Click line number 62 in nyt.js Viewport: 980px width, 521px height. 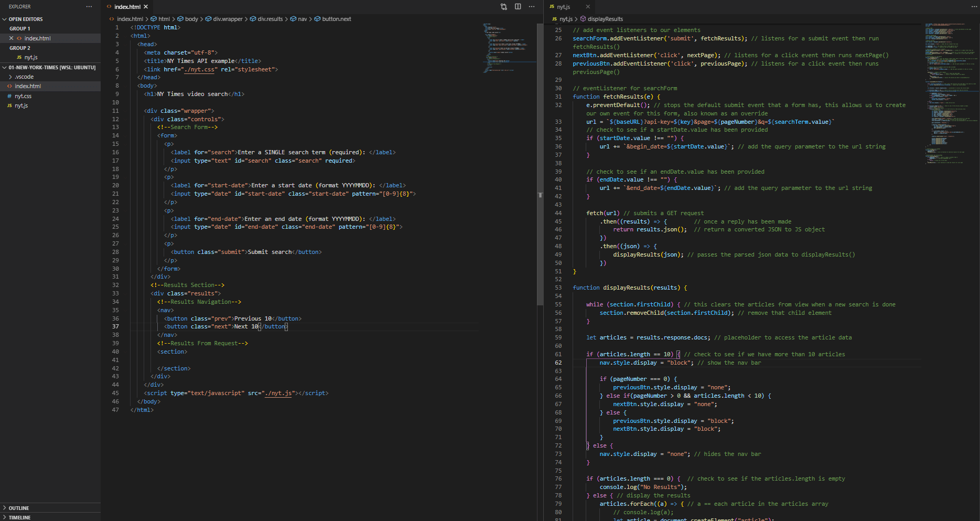[x=558, y=363]
